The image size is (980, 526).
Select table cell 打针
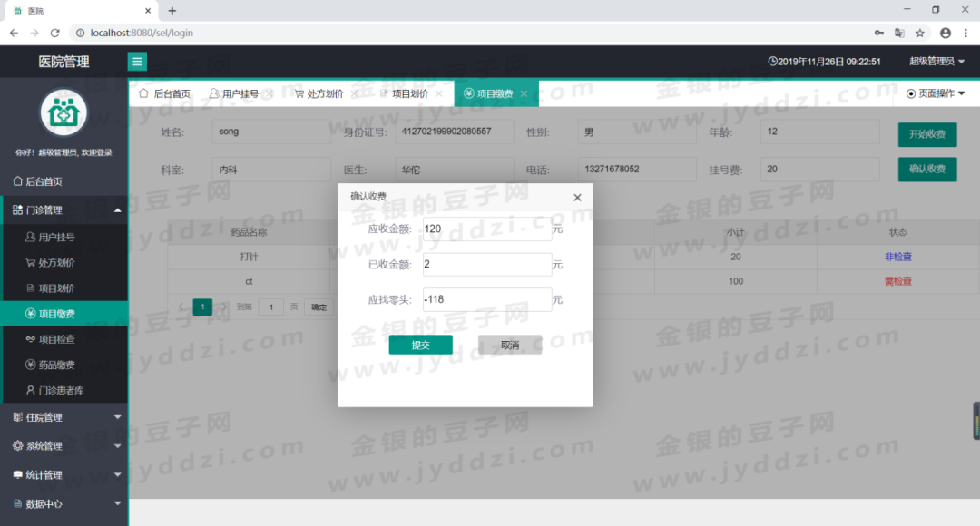pyautogui.click(x=249, y=257)
